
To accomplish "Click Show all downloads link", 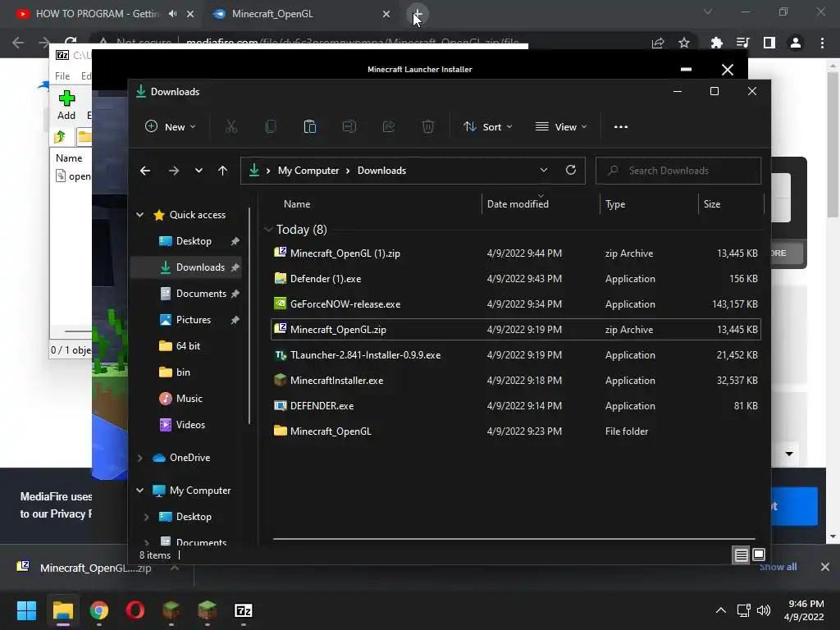I will tap(778, 567).
